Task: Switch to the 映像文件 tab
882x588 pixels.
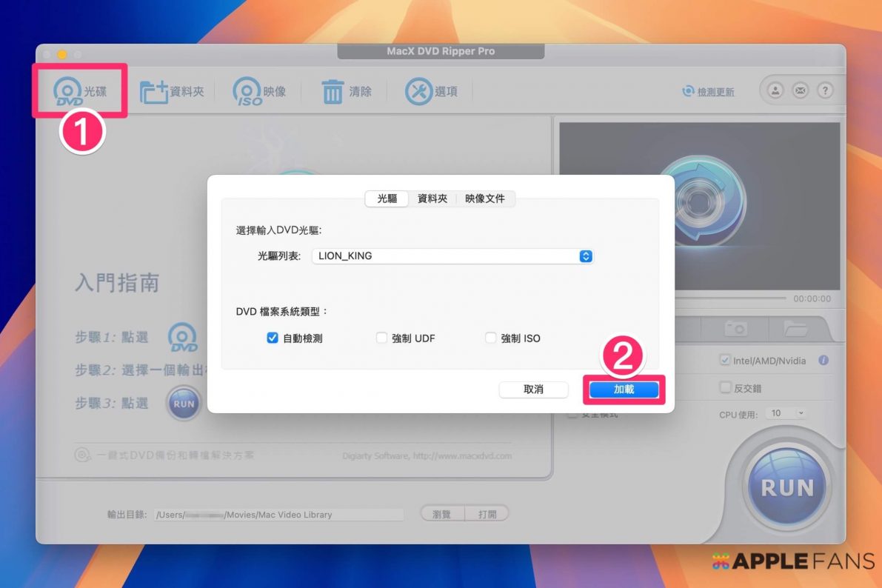Action: (x=484, y=198)
